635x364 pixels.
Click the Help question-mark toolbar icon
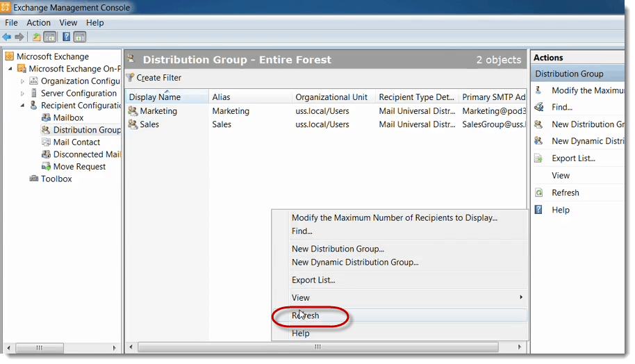pyautogui.click(x=67, y=38)
